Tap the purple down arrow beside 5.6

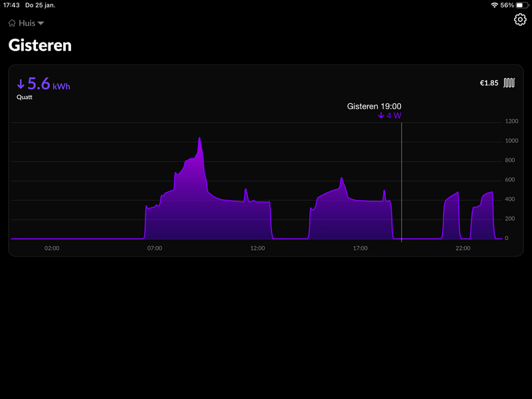click(21, 84)
